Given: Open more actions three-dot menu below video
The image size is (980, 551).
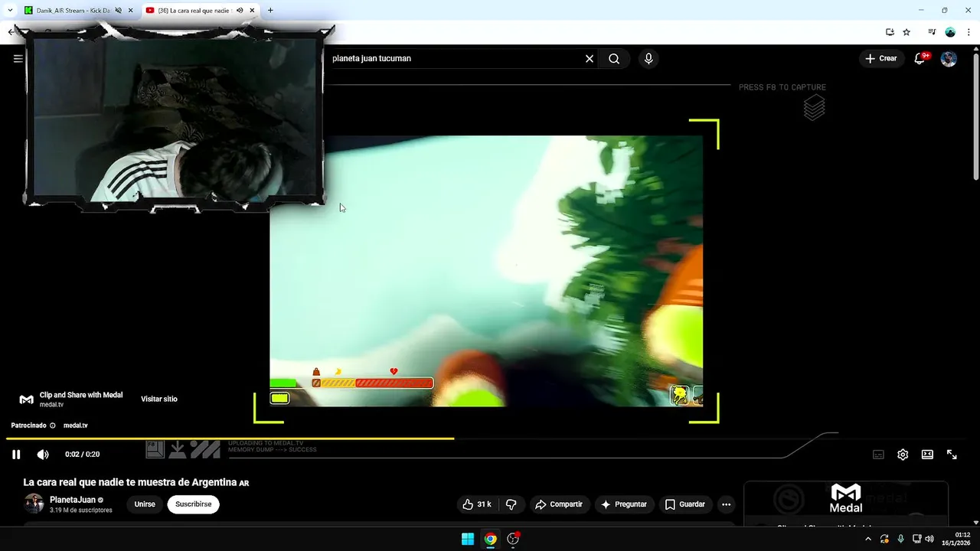Looking at the screenshot, I should point(726,504).
